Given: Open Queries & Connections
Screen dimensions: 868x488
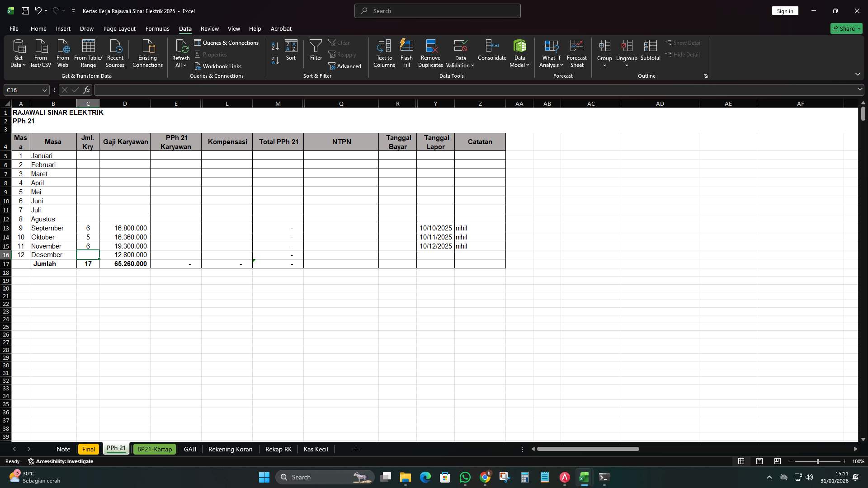Looking at the screenshot, I should pos(227,42).
